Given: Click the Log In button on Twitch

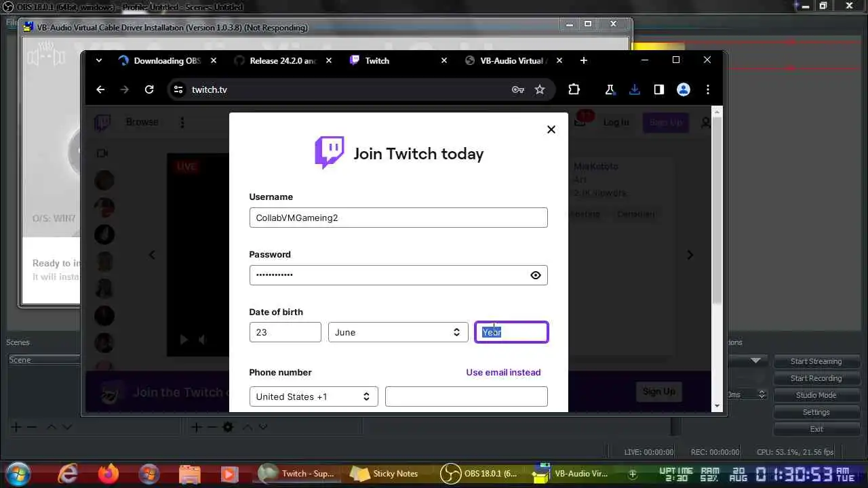Looking at the screenshot, I should click(616, 123).
